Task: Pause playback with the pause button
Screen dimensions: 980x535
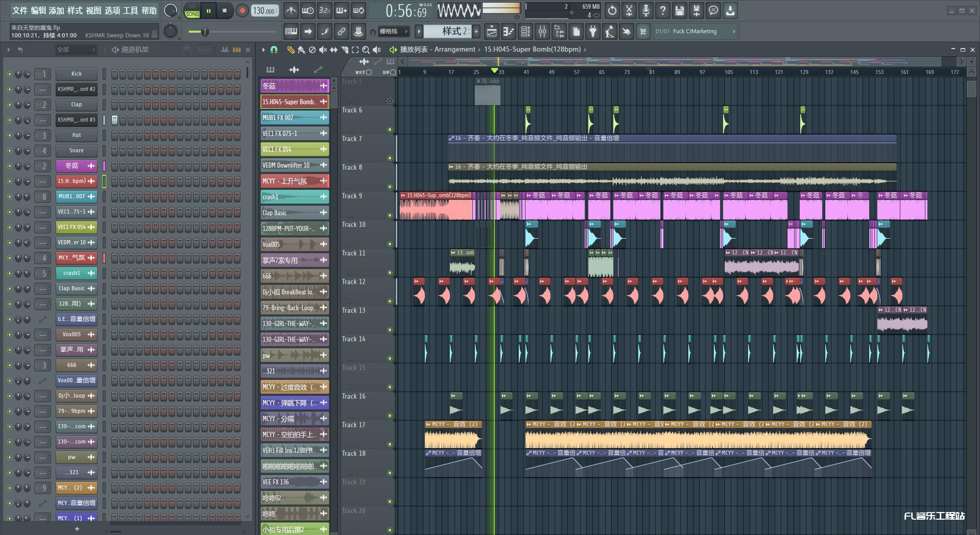Action: tap(208, 10)
